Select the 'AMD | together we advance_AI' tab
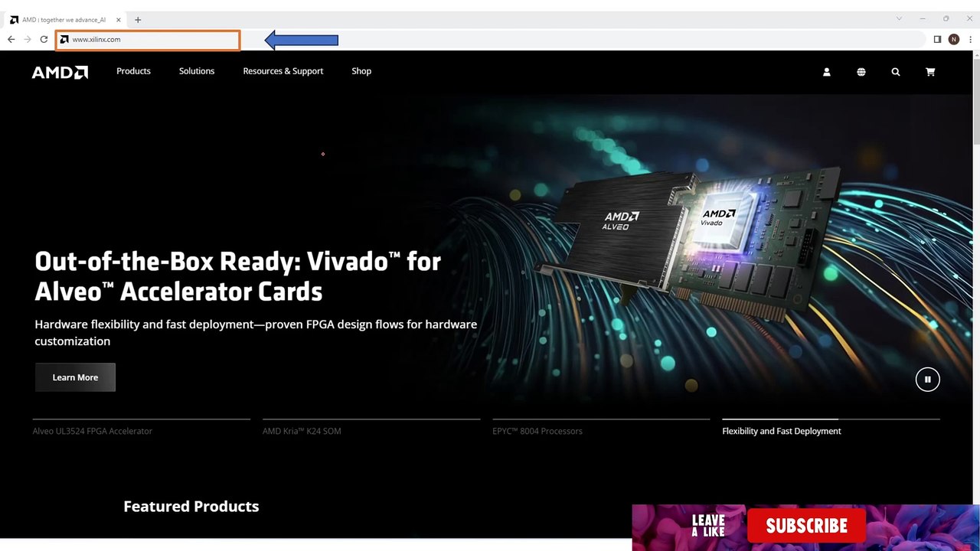Screen dimensions: 980x551 tap(65, 20)
